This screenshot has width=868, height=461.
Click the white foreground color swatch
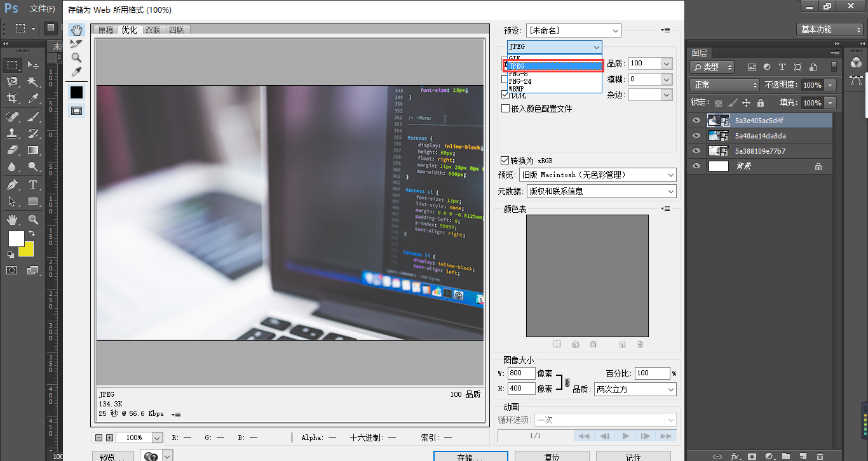point(16,239)
